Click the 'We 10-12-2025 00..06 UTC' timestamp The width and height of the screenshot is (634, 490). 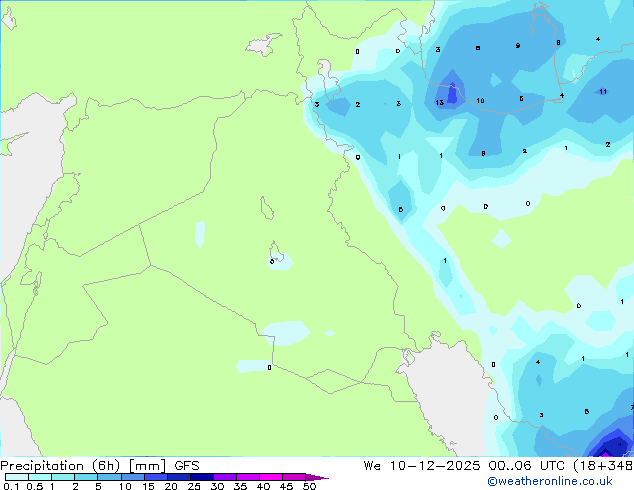[x=466, y=466]
